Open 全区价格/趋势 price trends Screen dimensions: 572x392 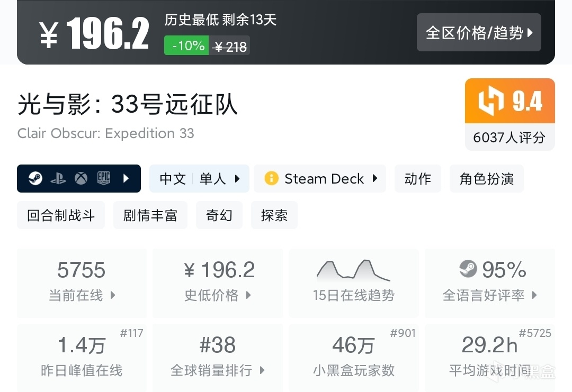click(479, 33)
